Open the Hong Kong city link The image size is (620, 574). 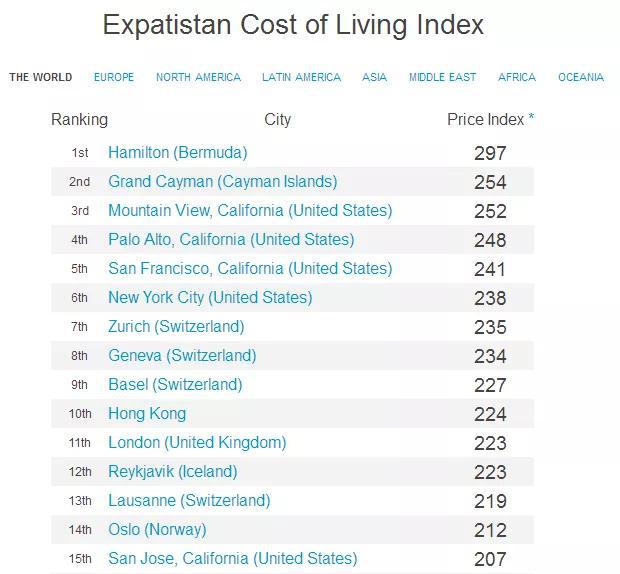147,413
